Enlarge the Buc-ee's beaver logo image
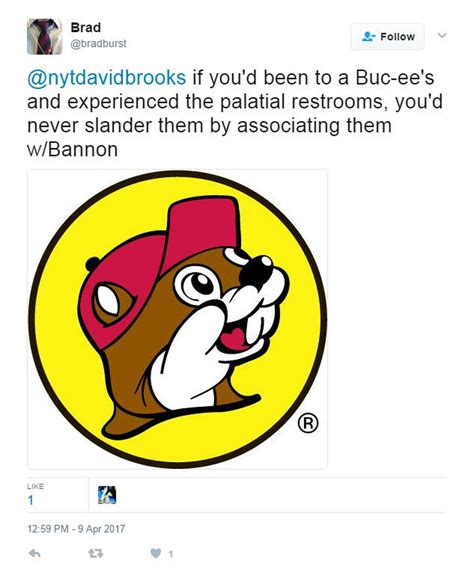 [178, 319]
